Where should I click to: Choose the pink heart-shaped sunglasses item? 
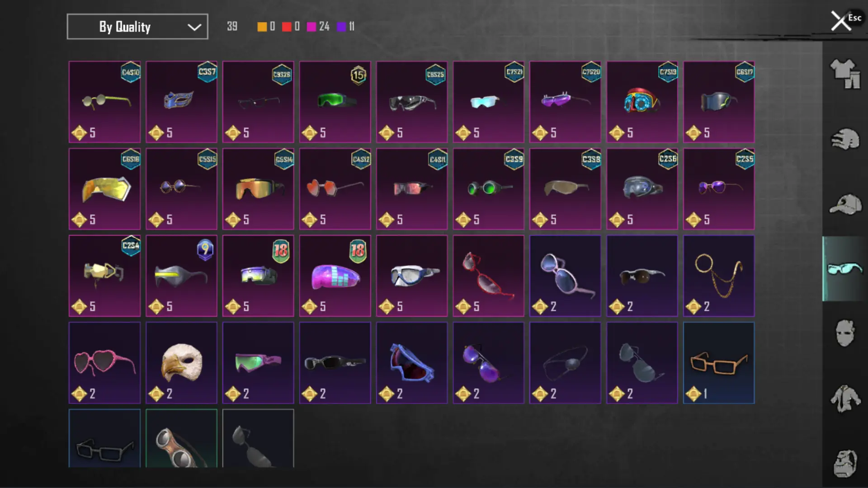coord(104,363)
